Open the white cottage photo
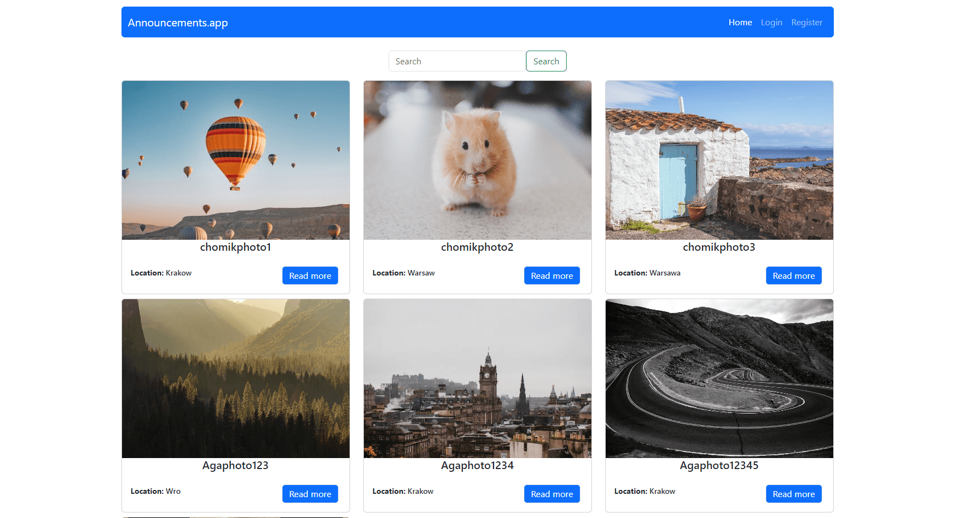 [x=719, y=160]
